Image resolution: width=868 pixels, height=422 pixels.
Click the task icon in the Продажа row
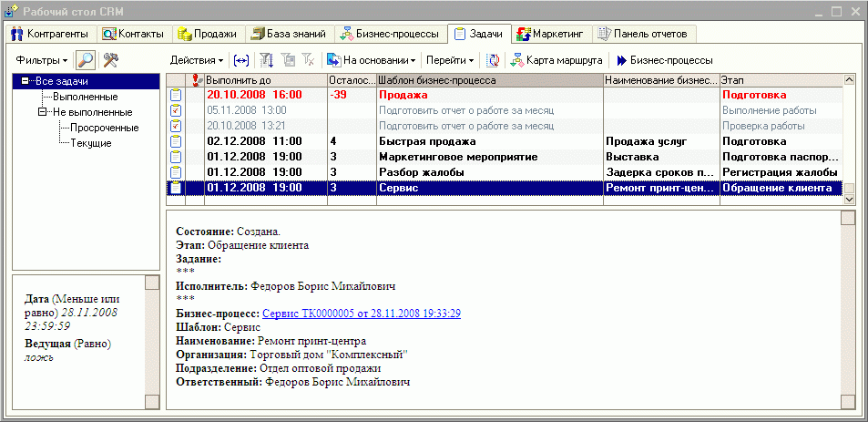[176, 95]
